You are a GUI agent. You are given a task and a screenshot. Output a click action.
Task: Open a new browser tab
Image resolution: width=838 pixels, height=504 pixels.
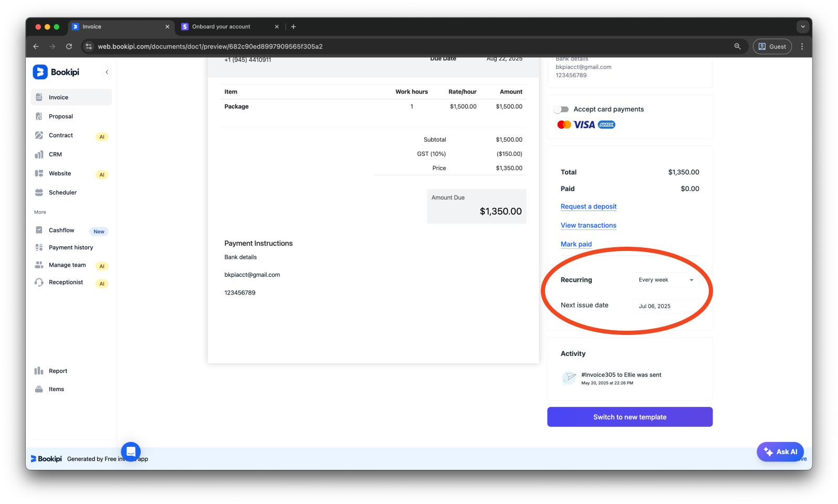point(294,26)
